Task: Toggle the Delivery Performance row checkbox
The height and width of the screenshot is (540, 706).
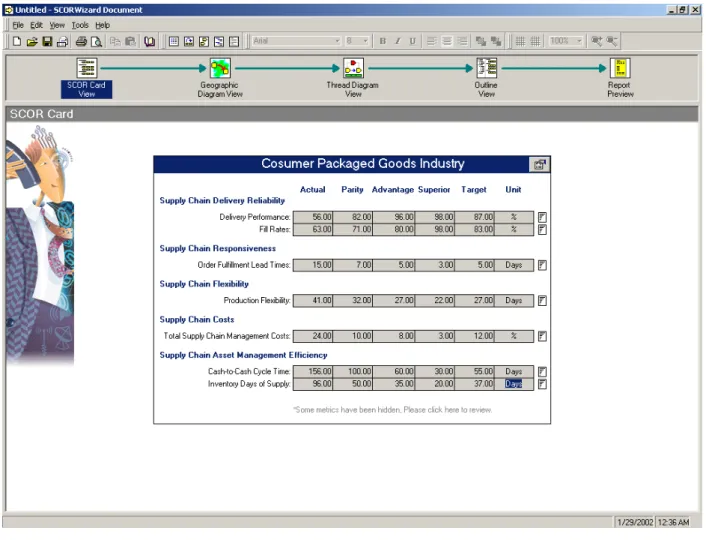Action: click(542, 218)
